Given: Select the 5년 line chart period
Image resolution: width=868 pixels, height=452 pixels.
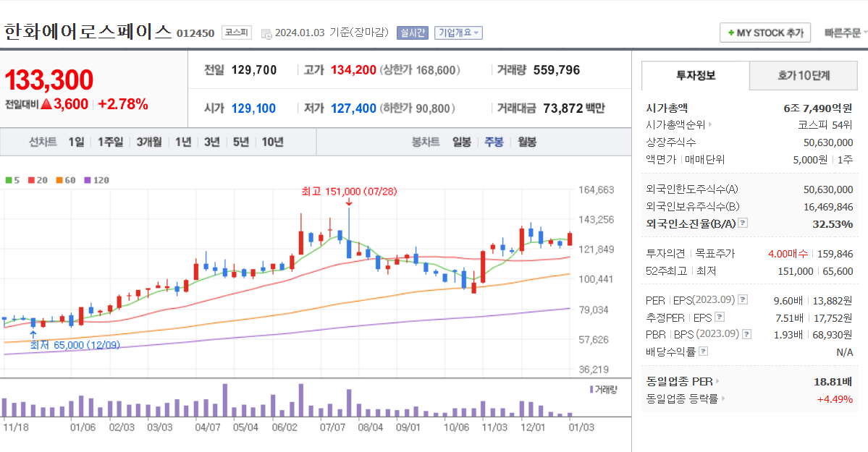Looking at the screenshot, I should [241, 142].
